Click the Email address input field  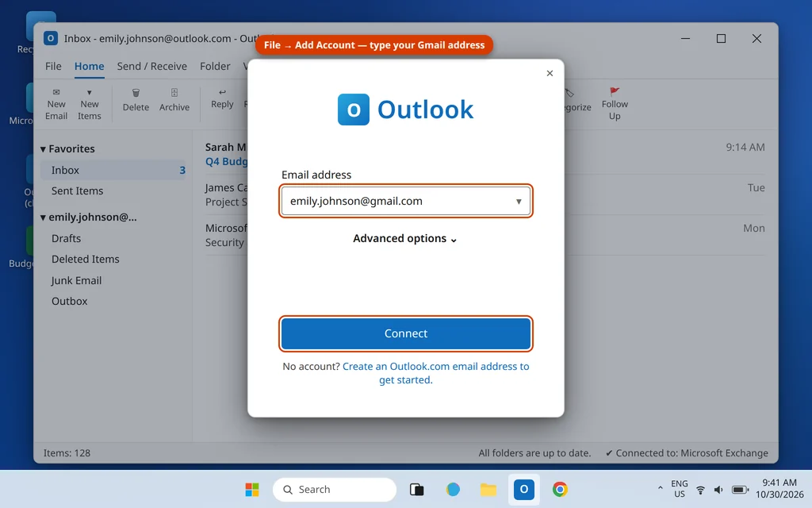[x=405, y=201]
